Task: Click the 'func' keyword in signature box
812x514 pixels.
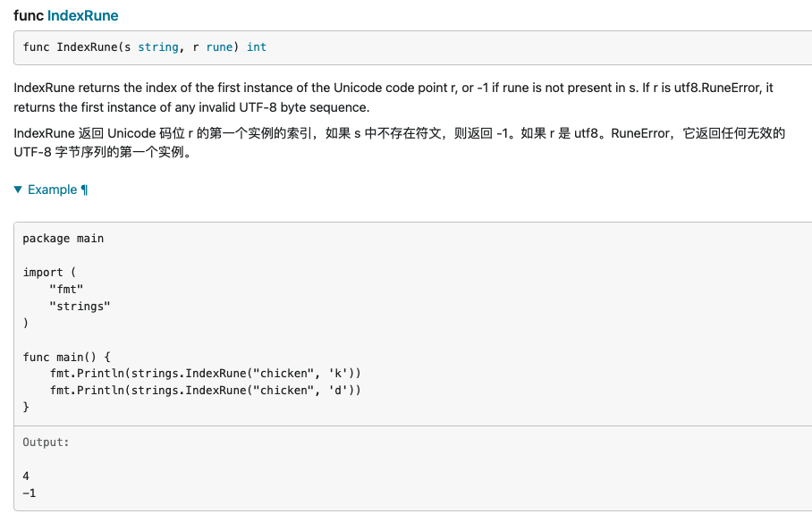Action: (x=36, y=47)
